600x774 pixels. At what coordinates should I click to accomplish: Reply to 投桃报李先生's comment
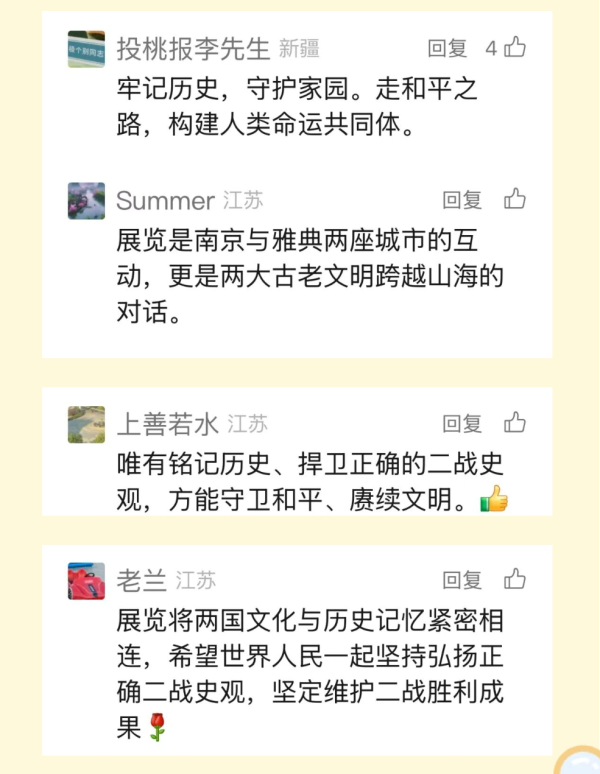click(x=447, y=48)
